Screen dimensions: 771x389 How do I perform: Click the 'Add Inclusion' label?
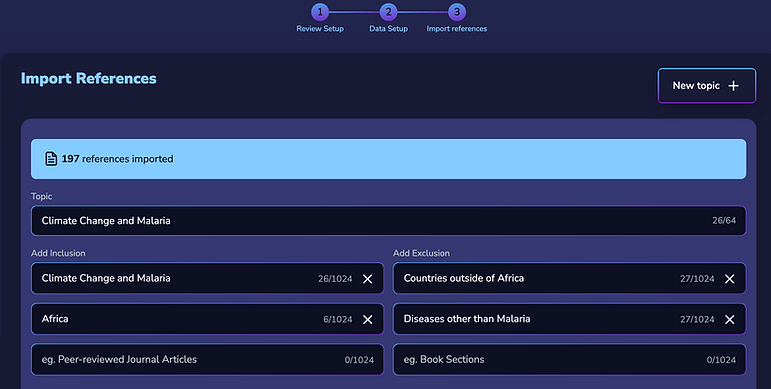58,253
